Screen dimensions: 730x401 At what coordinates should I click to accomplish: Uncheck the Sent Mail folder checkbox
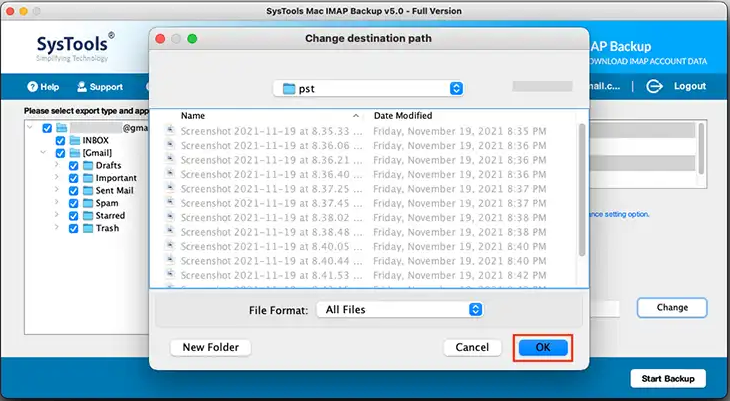(73, 191)
